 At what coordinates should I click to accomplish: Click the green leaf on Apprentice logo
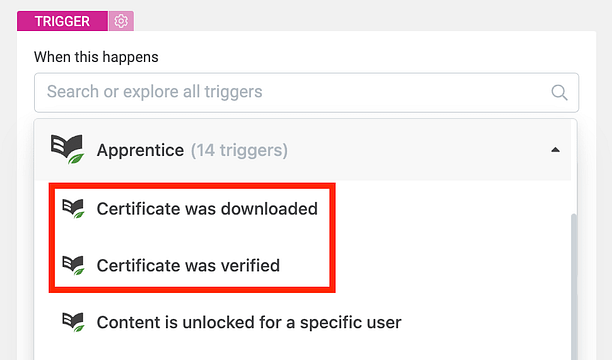pyautogui.click(x=76, y=159)
